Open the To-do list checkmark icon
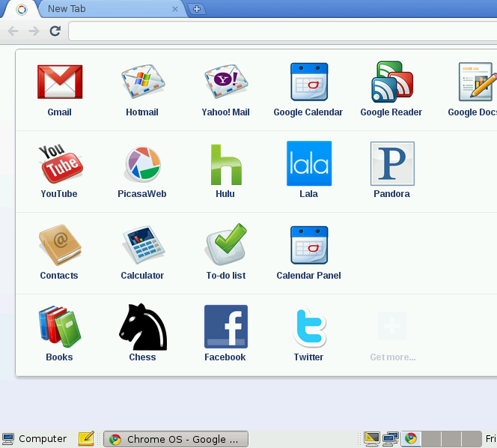Image resolution: width=497 pixels, height=448 pixels. coord(226,244)
